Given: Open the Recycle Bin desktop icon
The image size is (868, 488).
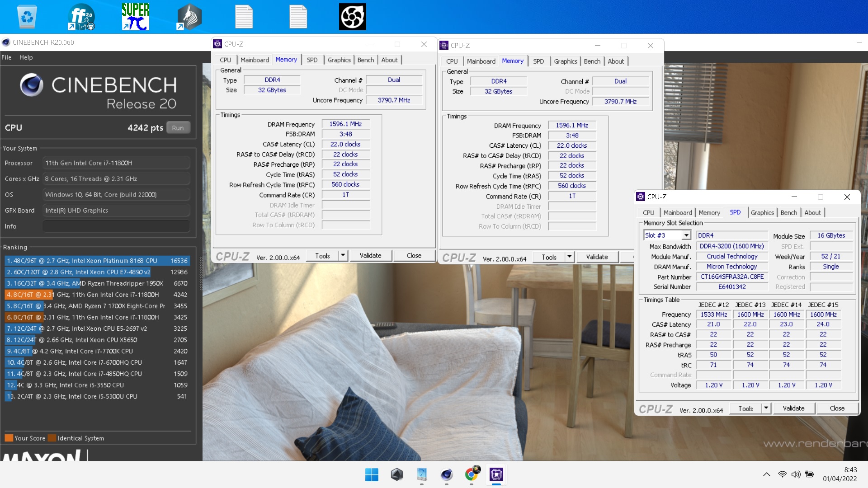Looking at the screenshot, I should click(x=27, y=17).
